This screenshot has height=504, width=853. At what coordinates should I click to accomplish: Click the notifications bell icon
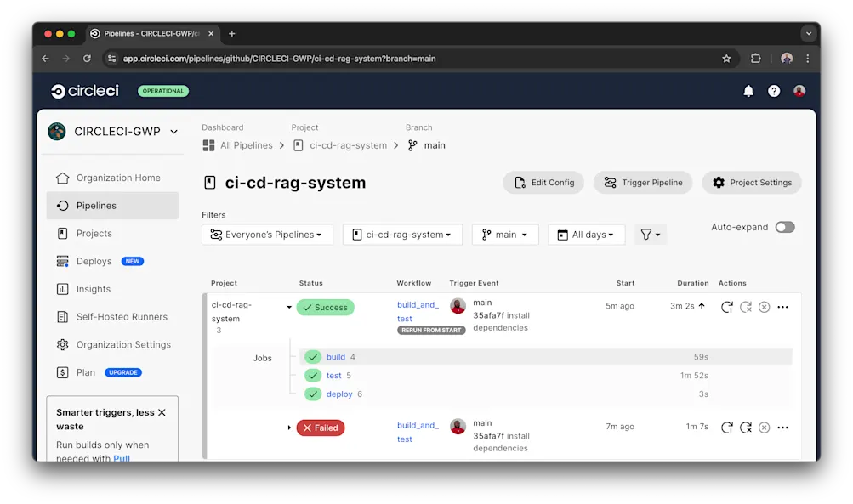tap(748, 91)
